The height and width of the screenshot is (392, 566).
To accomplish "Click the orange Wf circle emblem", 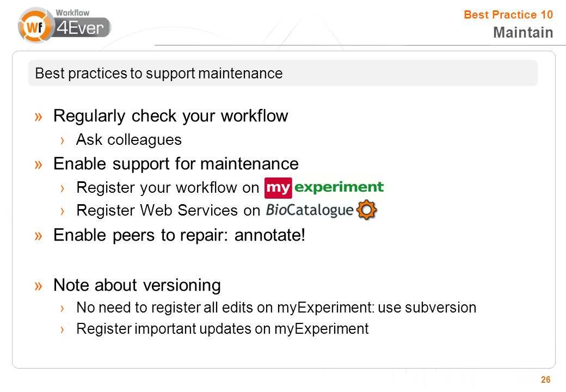I will [35, 26].
